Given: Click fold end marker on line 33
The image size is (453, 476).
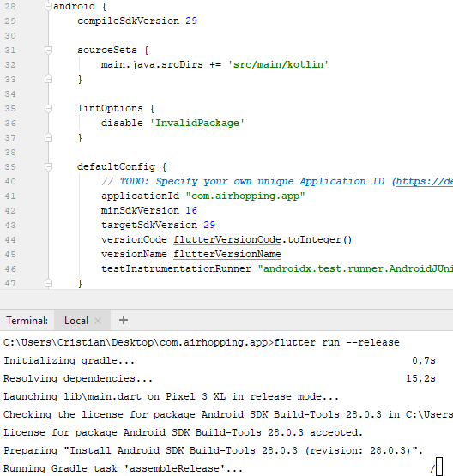Looking at the screenshot, I should pyautogui.click(x=48, y=79).
